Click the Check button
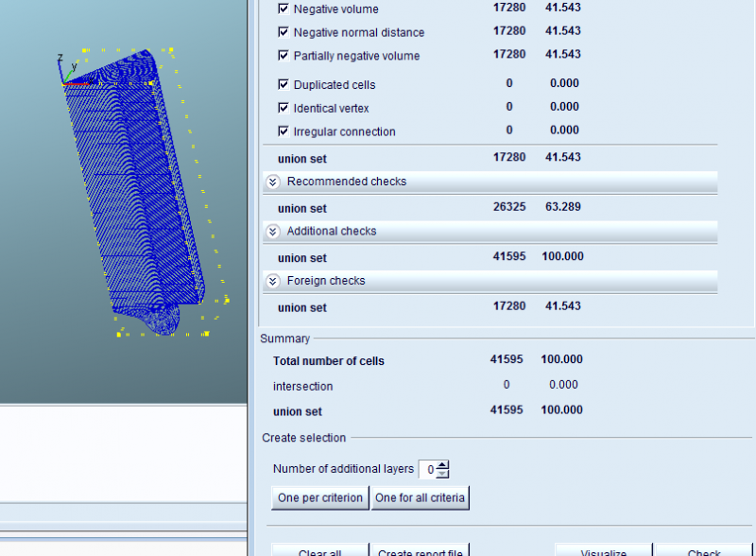 coord(703,550)
